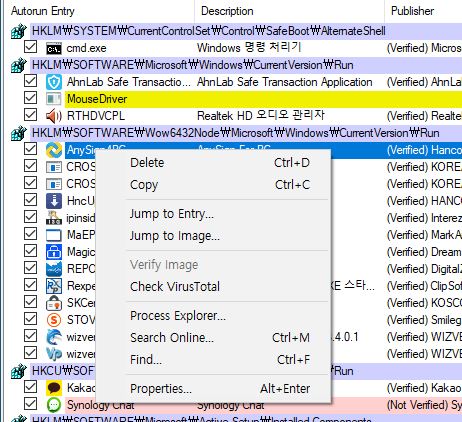Screen dimensions: 462x422
Task: Click the cmd.exe entry name
Action: tap(86, 48)
